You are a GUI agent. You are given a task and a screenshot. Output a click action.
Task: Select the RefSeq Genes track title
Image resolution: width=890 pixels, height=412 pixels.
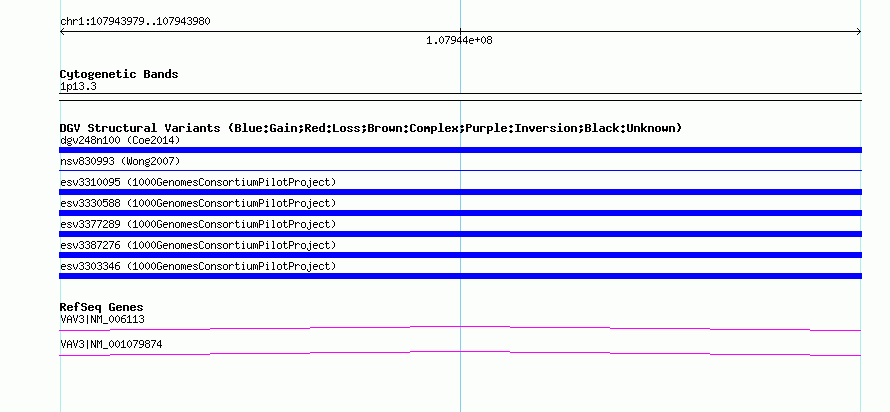coord(102,308)
